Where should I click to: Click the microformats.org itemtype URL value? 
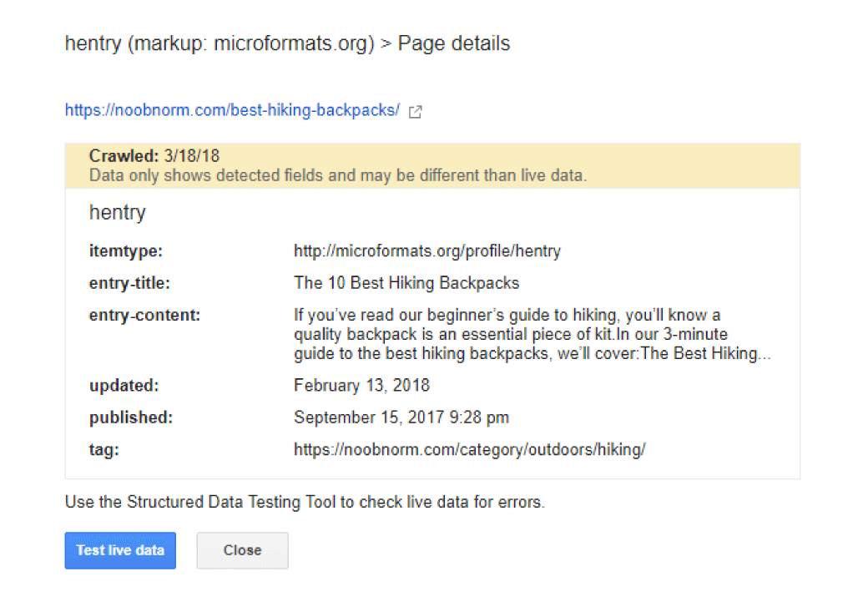coord(426,250)
